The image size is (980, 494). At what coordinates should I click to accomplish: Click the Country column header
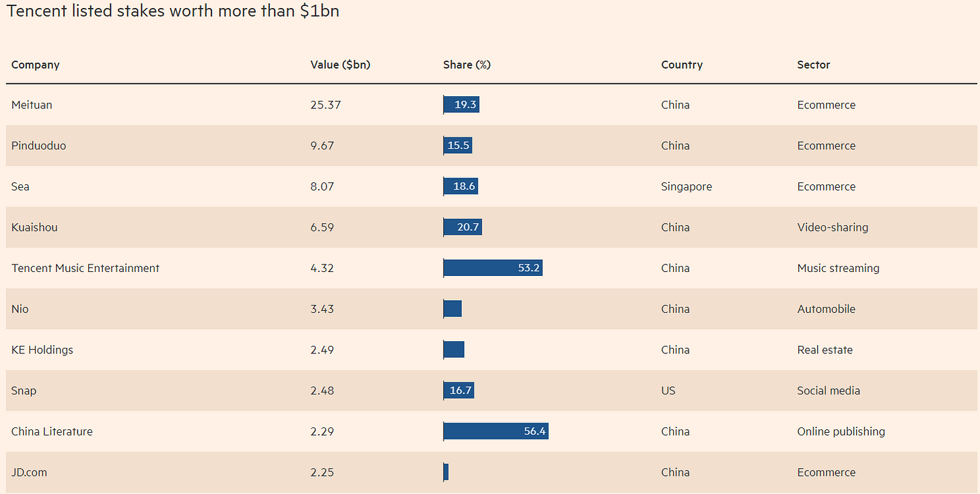[x=682, y=65]
